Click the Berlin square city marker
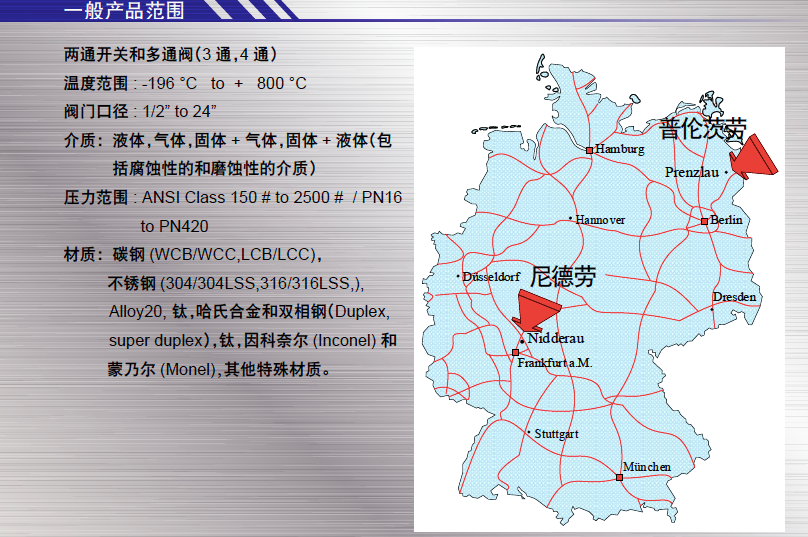 pos(704,221)
